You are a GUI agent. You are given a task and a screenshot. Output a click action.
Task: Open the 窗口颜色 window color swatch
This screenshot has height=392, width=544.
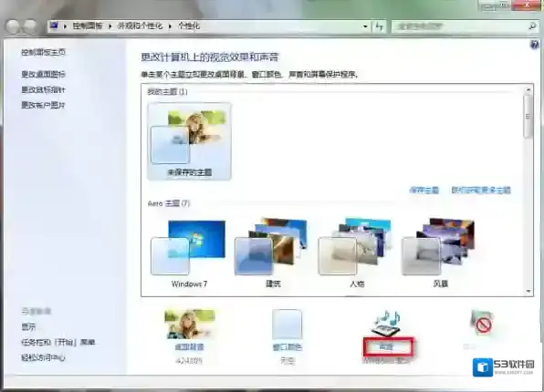pos(287,324)
